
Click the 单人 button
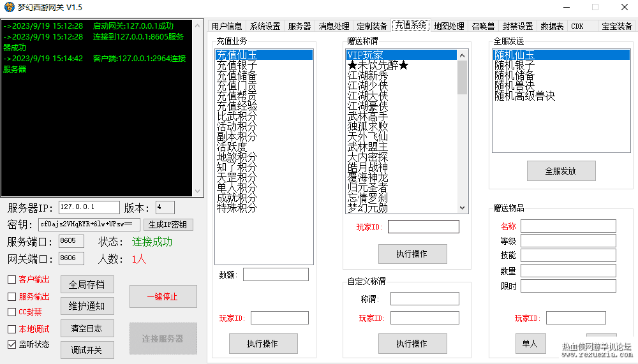pos(530,344)
